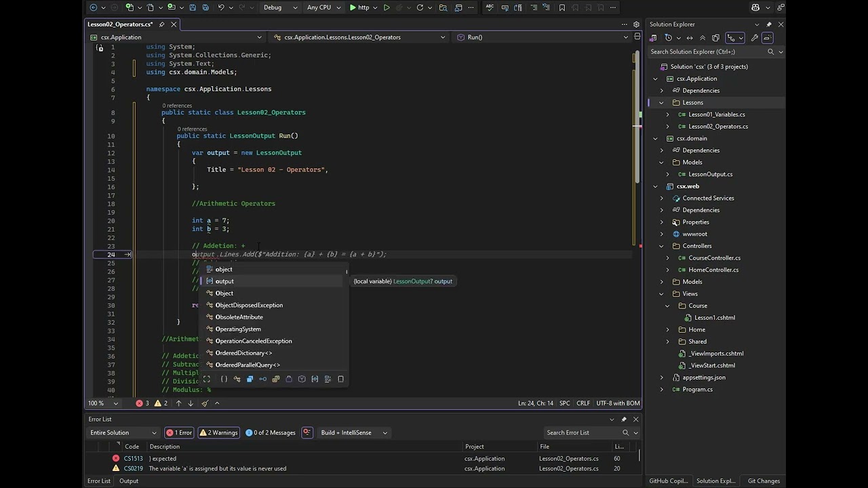Viewport: 868px width, 488px height.
Task: Click the GitHub Copilot icon at top right
Action: [x=755, y=7]
